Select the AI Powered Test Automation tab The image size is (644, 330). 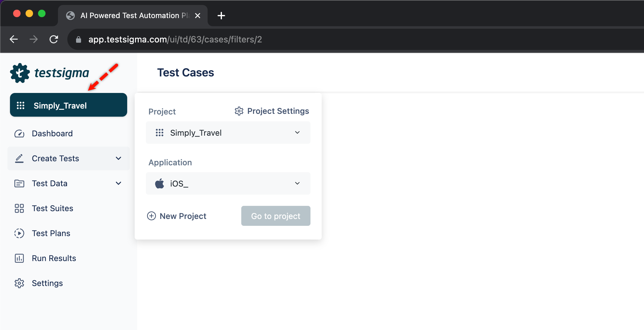click(133, 16)
